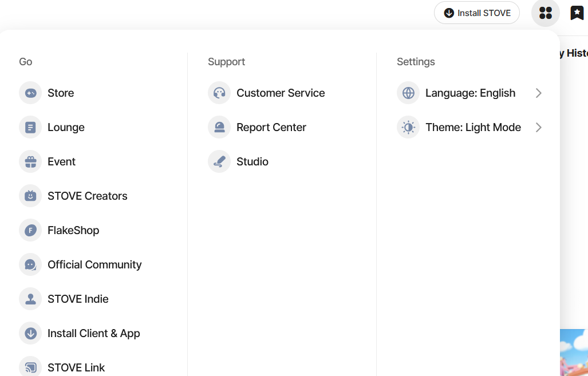Click the STOVE Creators smiley icon
The width and height of the screenshot is (588, 376).
coord(30,196)
